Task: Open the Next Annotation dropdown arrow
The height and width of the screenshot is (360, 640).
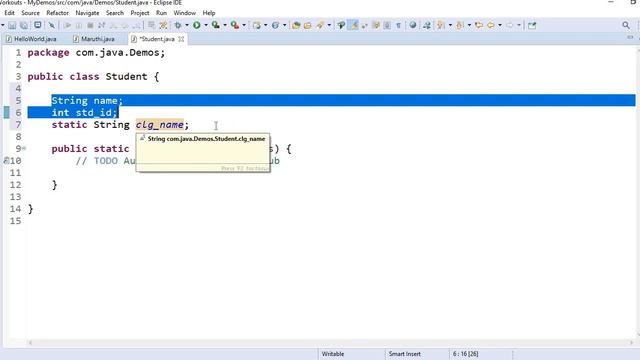Action: 450,25
